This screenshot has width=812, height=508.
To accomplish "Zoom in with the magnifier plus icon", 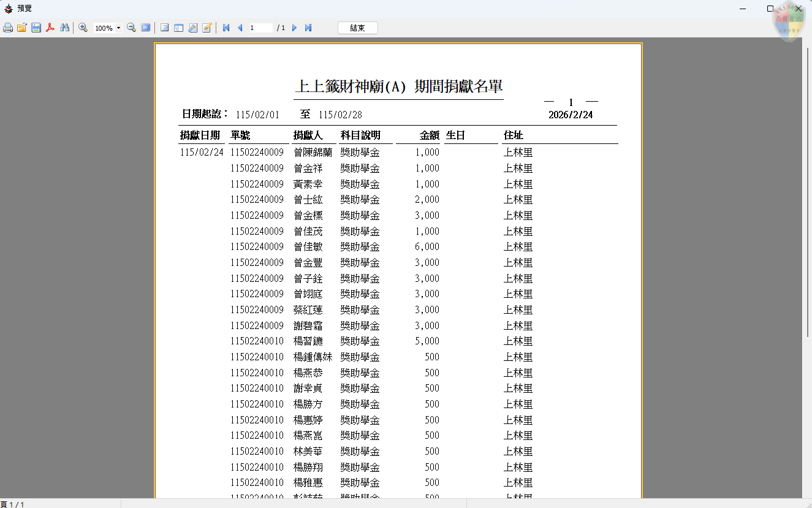I will pyautogui.click(x=83, y=28).
